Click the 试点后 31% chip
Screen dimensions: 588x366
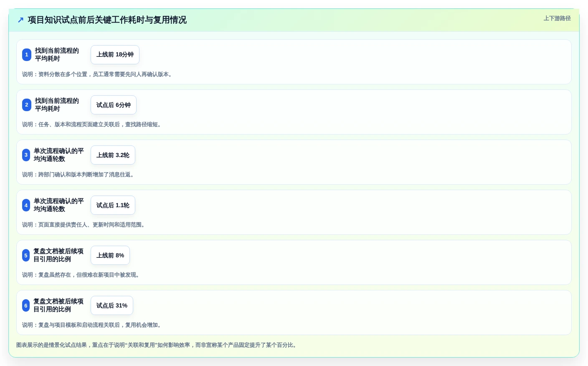pyautogui.click(x=112, y=305)
